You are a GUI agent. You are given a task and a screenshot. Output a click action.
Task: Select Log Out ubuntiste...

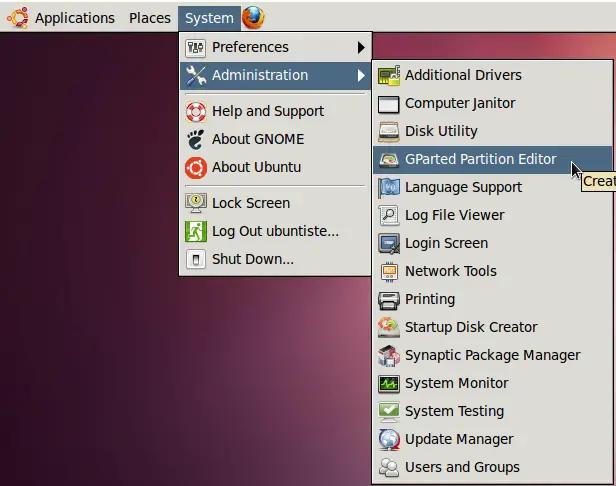(275, 231)
